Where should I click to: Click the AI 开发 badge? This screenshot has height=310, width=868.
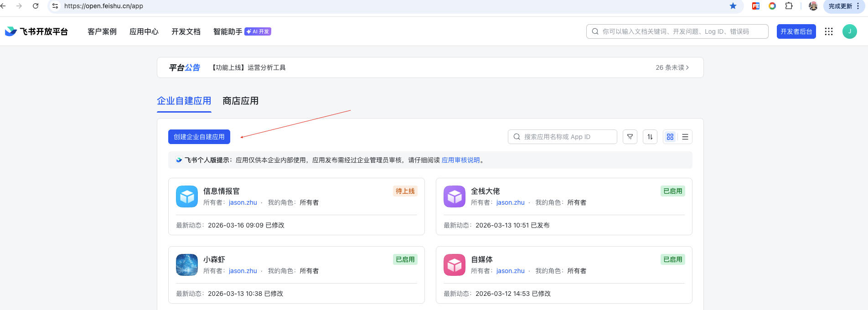click(x=258, y=31)
